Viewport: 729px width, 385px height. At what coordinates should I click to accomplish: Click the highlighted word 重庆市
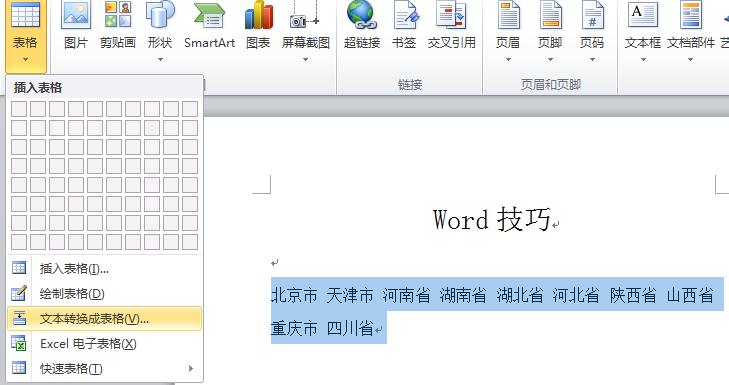tap(294, 329)
